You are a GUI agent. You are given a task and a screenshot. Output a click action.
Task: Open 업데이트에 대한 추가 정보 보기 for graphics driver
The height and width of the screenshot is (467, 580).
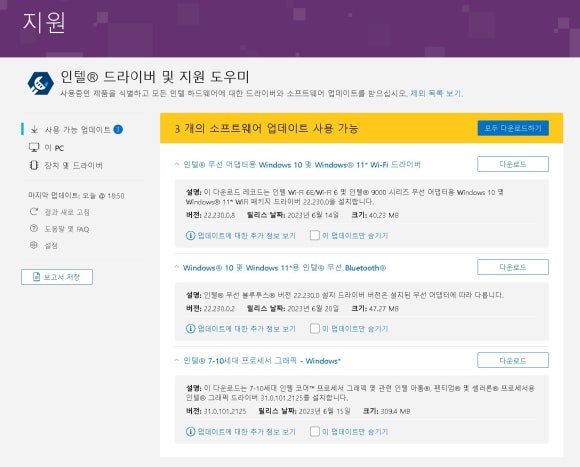click(x=246, y=432)
